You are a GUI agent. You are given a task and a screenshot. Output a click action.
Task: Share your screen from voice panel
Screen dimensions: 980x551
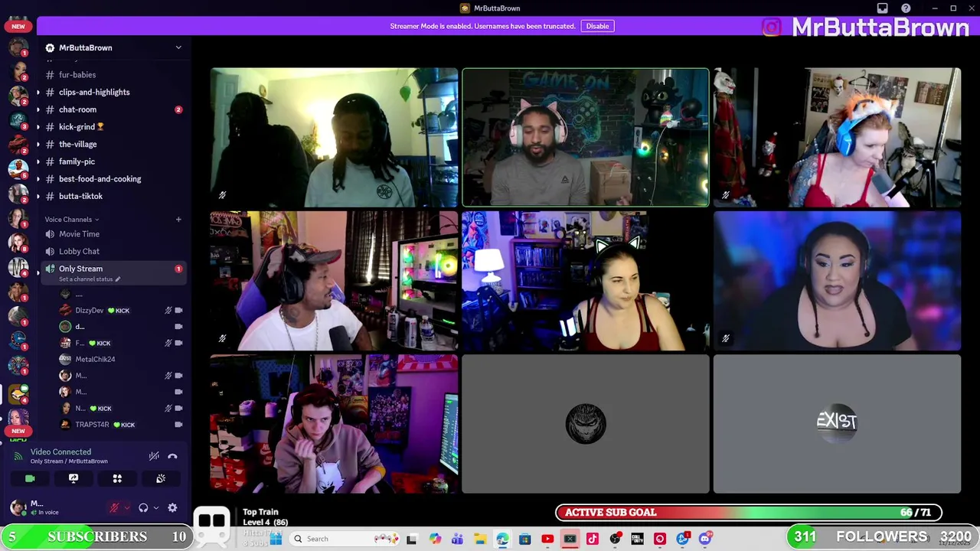pos(73,478)
